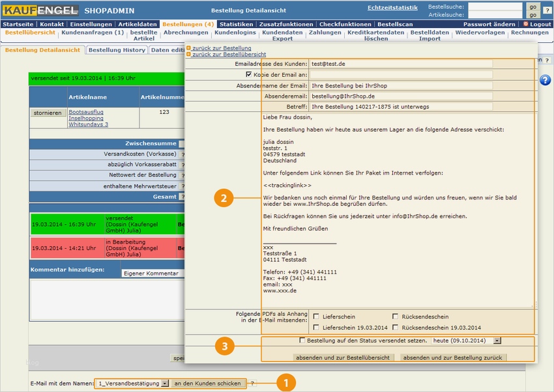Click the Logout icon in the menu bar
554x392 pixels.
pyautogui.click(x=526, y=24)
